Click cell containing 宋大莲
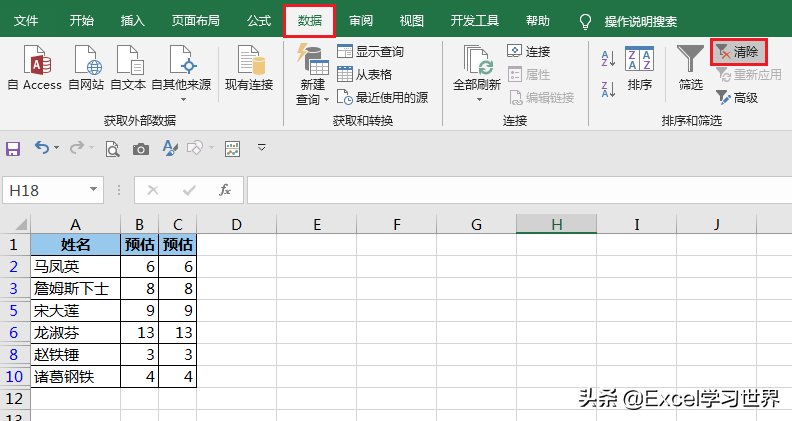The height and width of the screenshot is (421, 792). coord(75,310)
